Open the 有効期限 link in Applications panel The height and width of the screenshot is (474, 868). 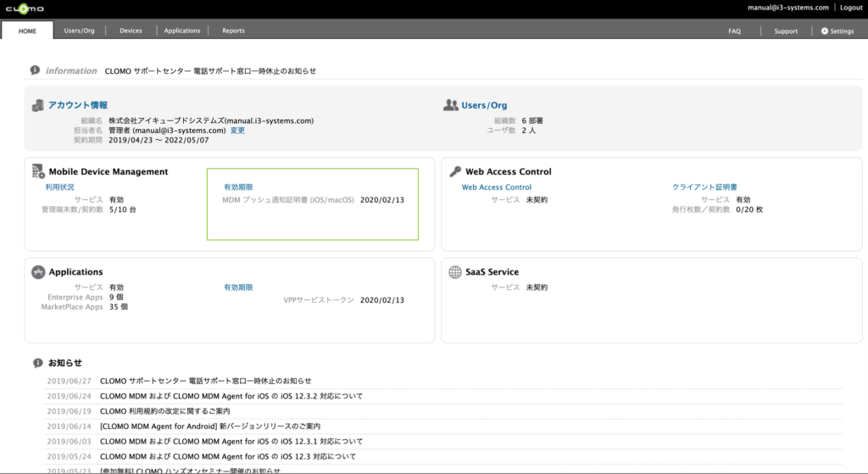click(x=238, y=287)
